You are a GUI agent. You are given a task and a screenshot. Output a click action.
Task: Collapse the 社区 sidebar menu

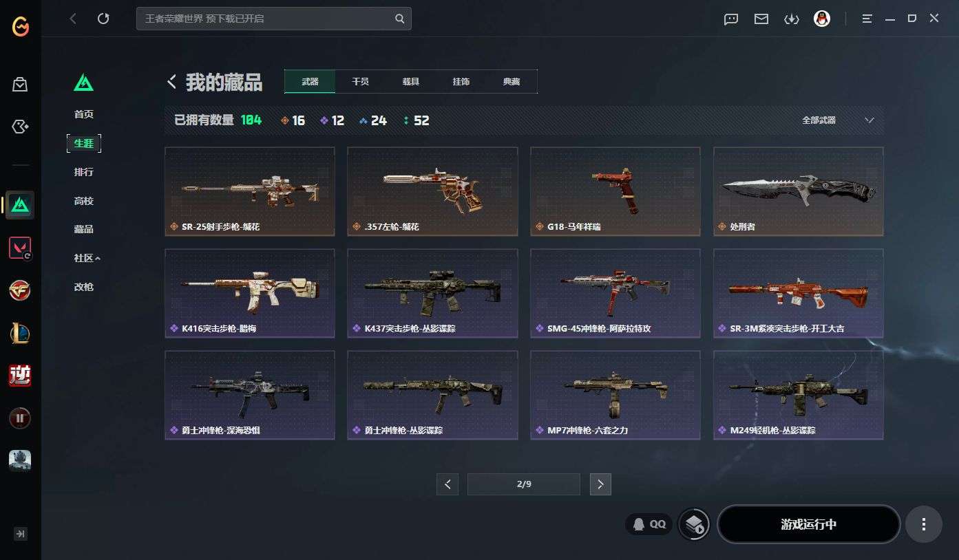(87, 258)
